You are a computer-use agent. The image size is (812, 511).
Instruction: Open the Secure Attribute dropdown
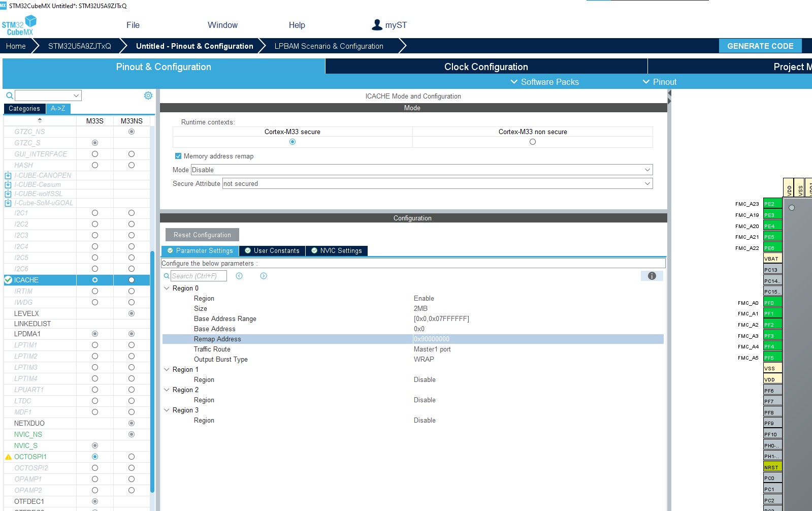(437, 183)
